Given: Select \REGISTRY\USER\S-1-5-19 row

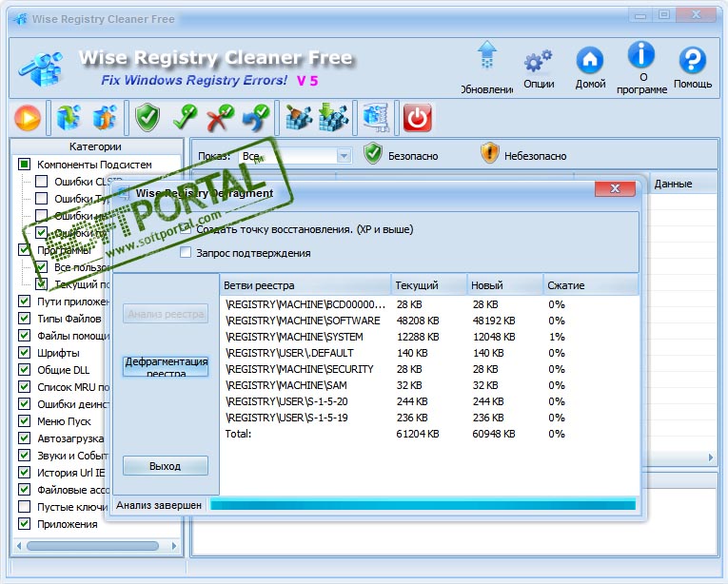Looking at the screenshot, I should click(x=430, y=418).
